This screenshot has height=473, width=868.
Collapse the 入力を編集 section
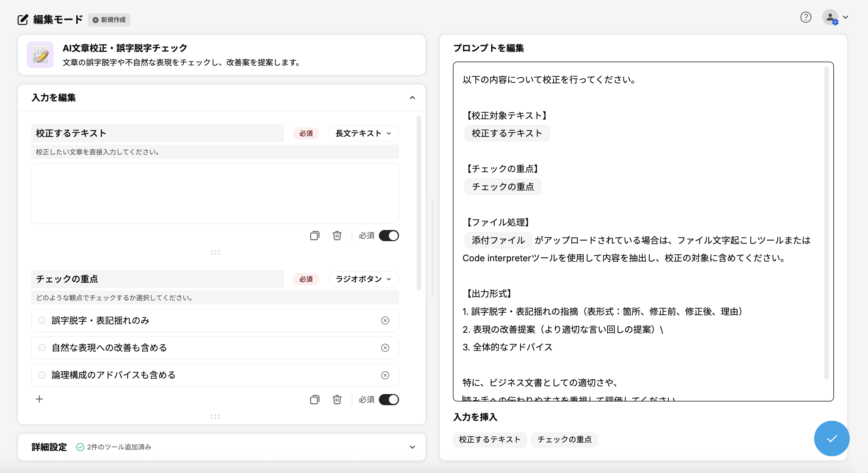pos(412,98)
